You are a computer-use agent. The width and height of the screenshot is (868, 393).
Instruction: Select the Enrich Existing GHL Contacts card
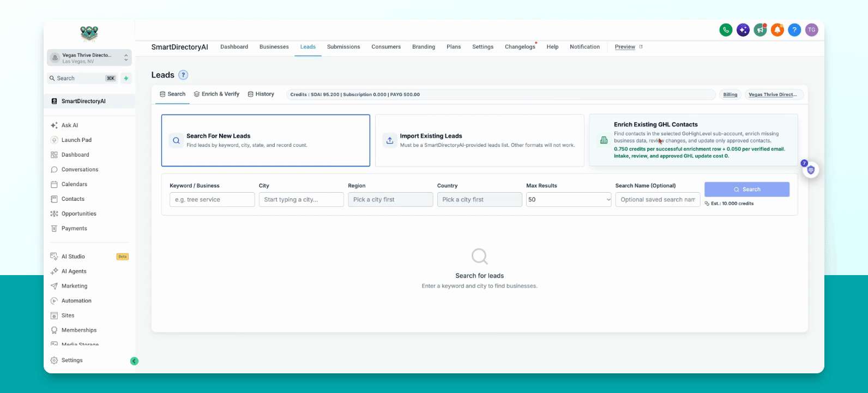click(x=694, y=140)
